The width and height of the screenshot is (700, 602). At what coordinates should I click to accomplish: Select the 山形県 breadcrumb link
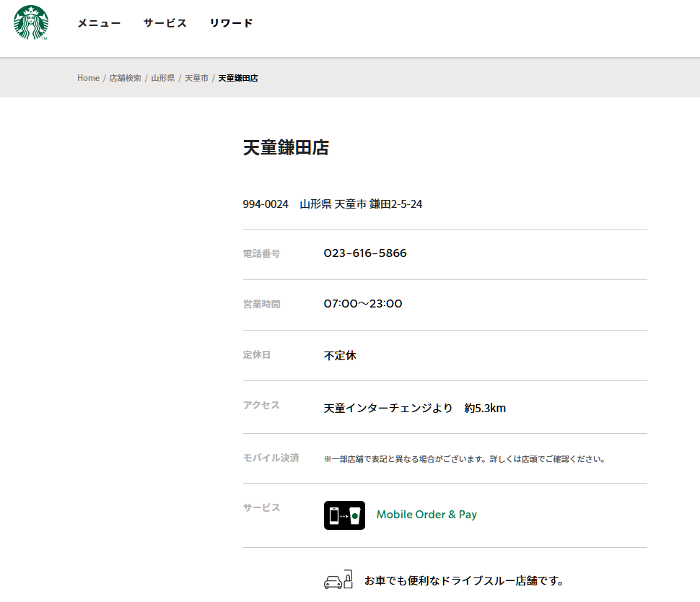click(x=162, y=78)
